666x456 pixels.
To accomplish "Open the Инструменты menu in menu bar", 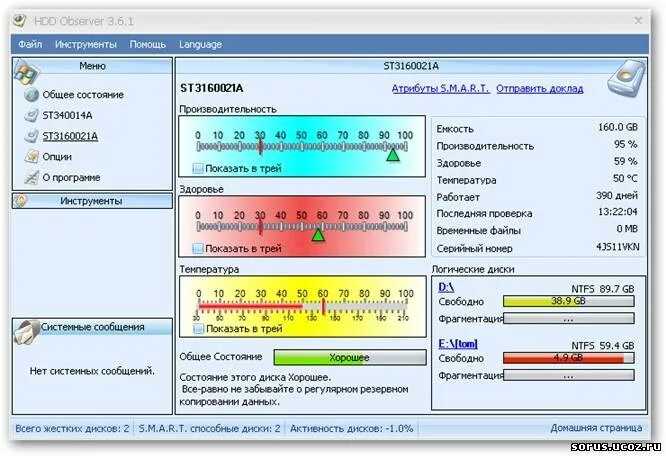I will pyautogui.click(x=86, y=44).
